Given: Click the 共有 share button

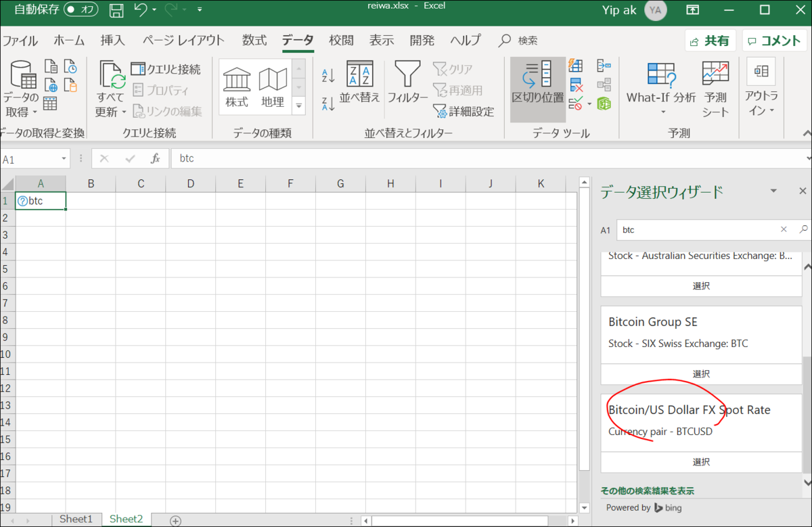Looking at the screenshot, I should pyautogui.click(x=710, y=41).
